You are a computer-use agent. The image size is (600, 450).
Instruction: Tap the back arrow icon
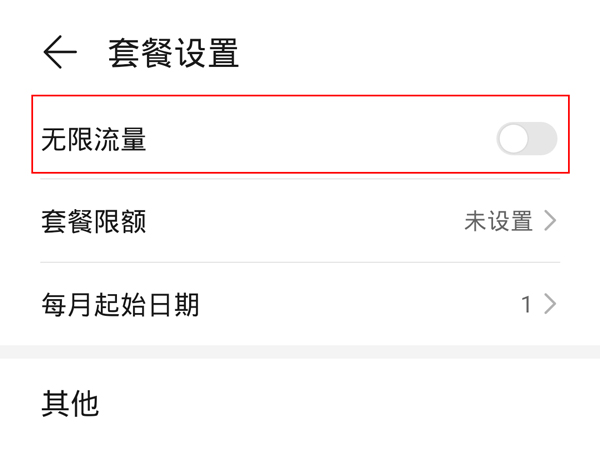[x=60, y=52]
